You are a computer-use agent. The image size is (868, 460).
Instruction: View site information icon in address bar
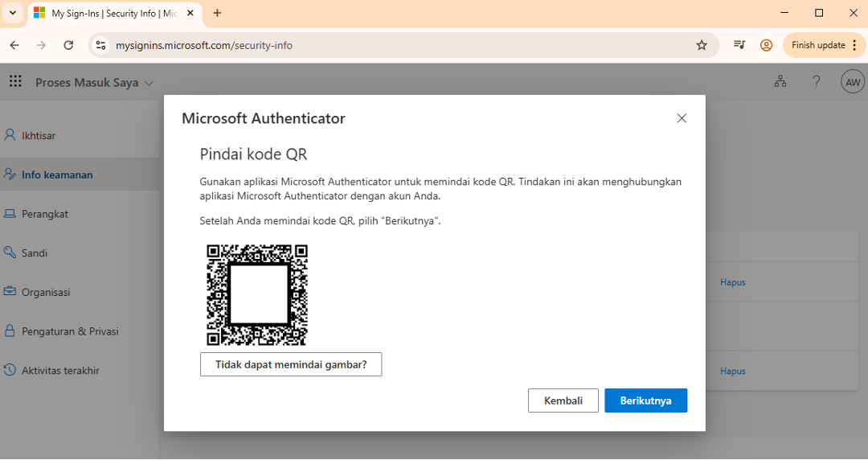click(100, 45)
